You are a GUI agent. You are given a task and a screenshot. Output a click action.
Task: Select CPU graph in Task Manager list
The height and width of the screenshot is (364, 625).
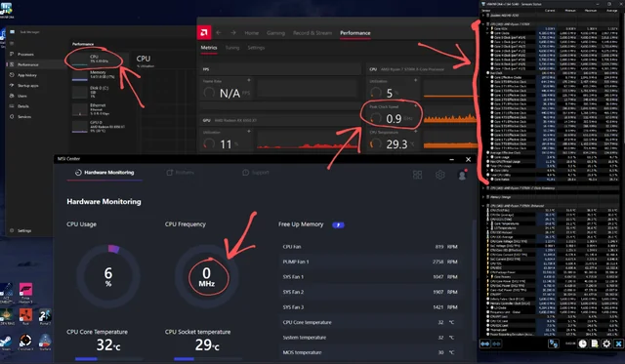99,59
